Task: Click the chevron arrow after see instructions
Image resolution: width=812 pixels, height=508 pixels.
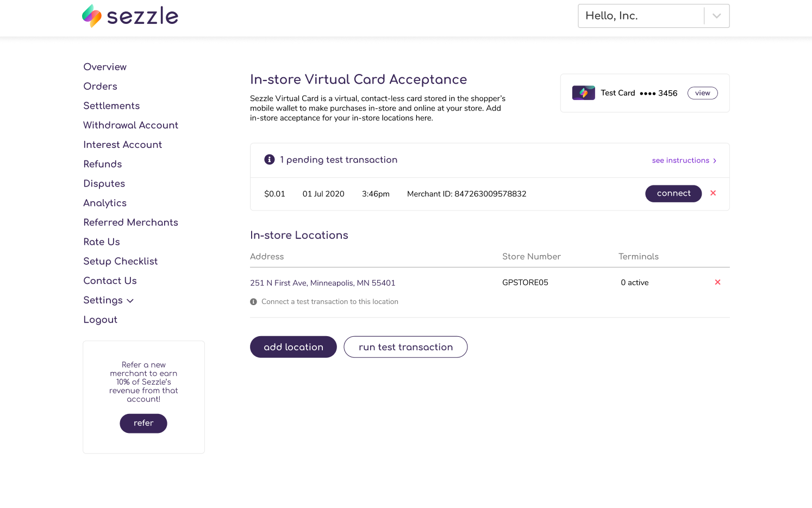Action: pos(715,161)
